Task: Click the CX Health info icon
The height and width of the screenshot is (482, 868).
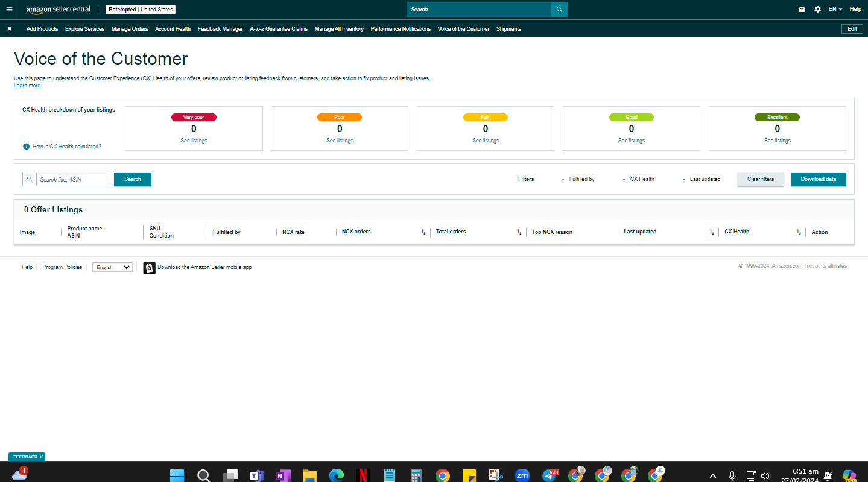Action: click(x=26, y=147)
